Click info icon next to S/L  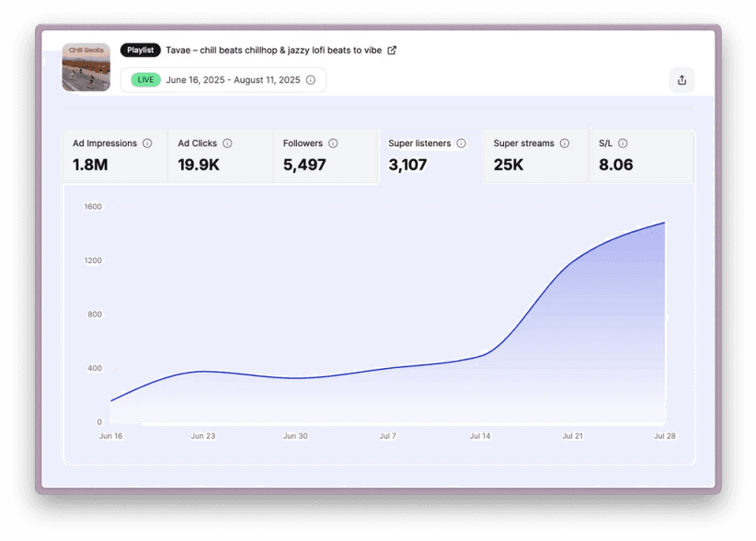[x=623, y=144]
